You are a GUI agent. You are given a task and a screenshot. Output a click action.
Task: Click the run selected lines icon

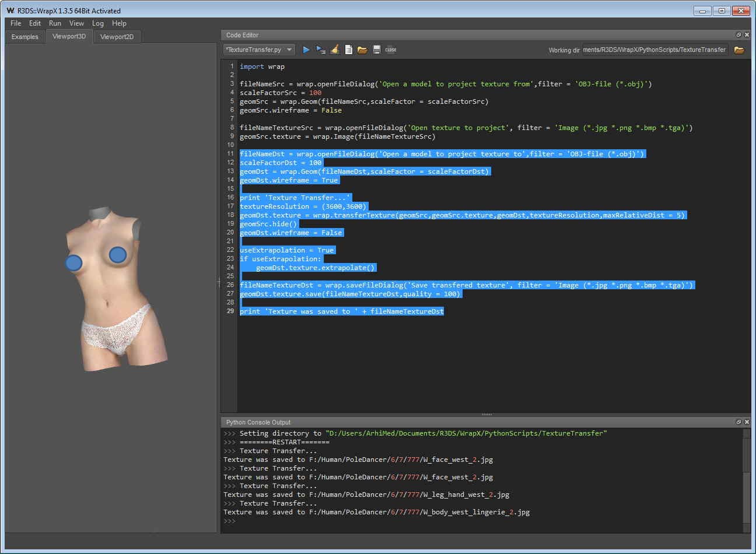coord(320,50)
